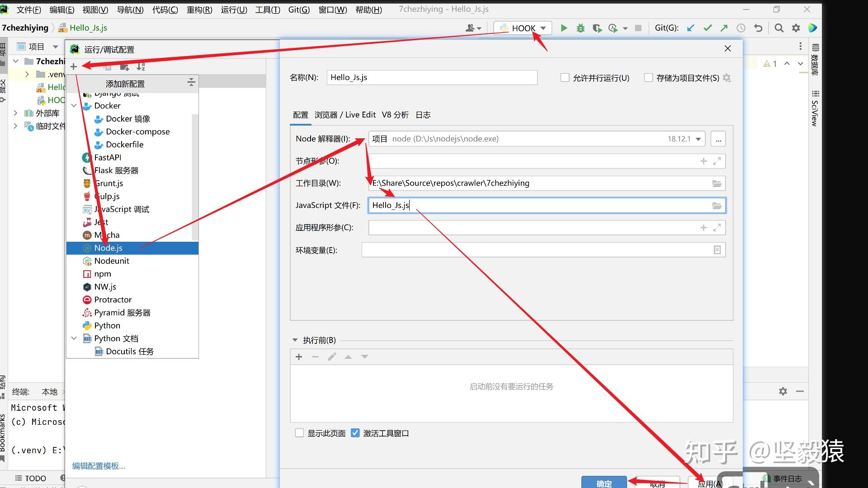Check the store as project file option
The height and width of the screenshot is (488, 868).
tap(648, 78)
